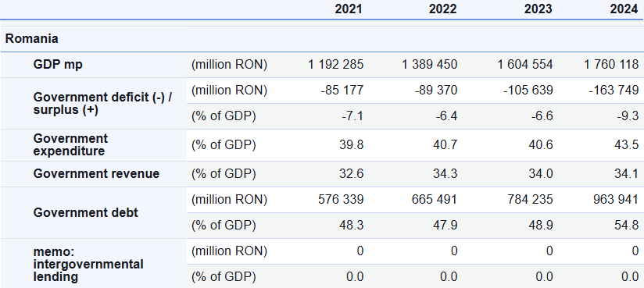This screenshot has width=644, height=288.
Task: Select 2024 debt value 963 941
Action: (x=616, y=199)
